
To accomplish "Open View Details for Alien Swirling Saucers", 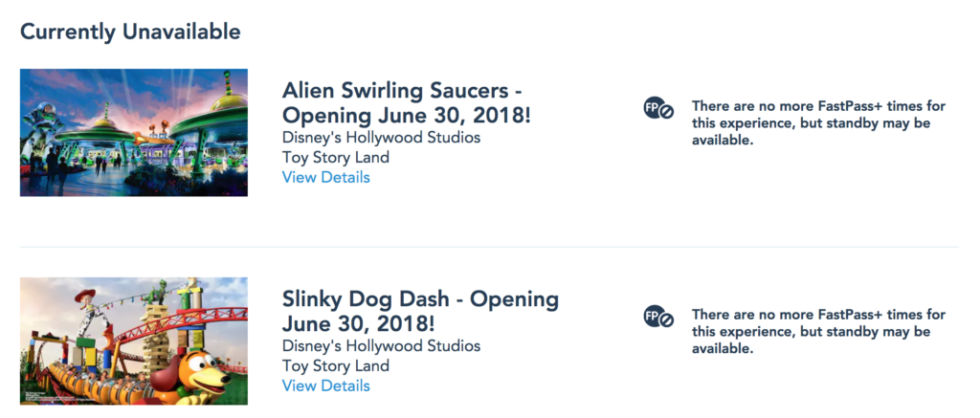I will [x=325, y=177].
